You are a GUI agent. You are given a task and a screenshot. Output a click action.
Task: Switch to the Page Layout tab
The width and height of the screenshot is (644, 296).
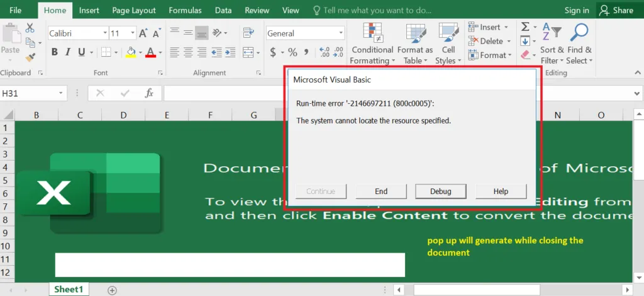(x=134, y=10)
